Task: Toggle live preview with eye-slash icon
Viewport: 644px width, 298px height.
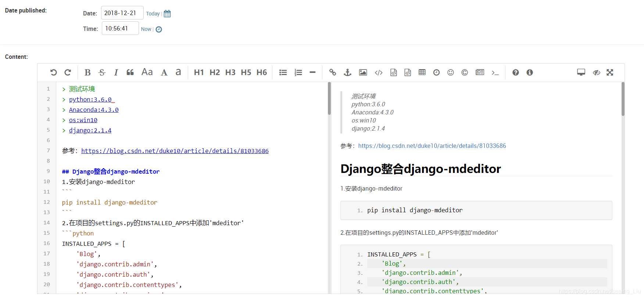Action: tap(597, 72)
